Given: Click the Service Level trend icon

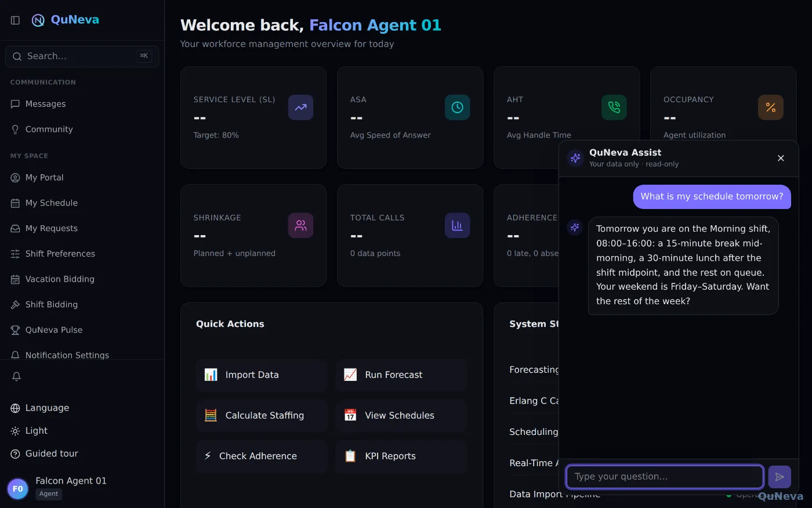Looking at the screenshot, I should 300,107.
